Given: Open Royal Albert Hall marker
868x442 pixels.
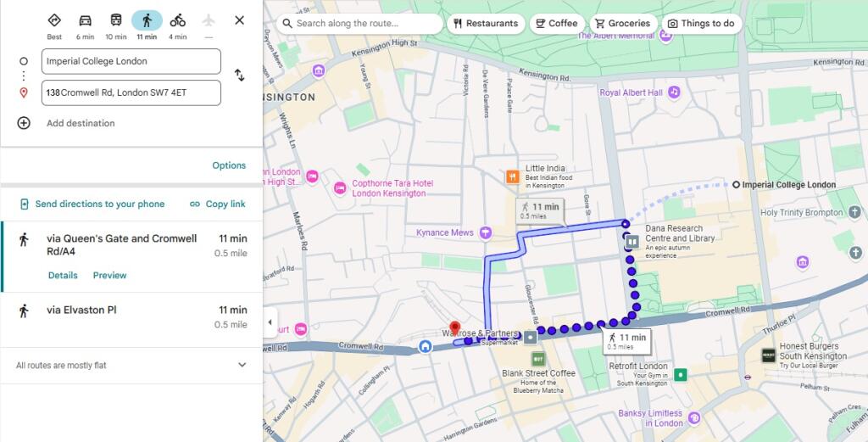Looking at the screenshot, I should [674, 92].
